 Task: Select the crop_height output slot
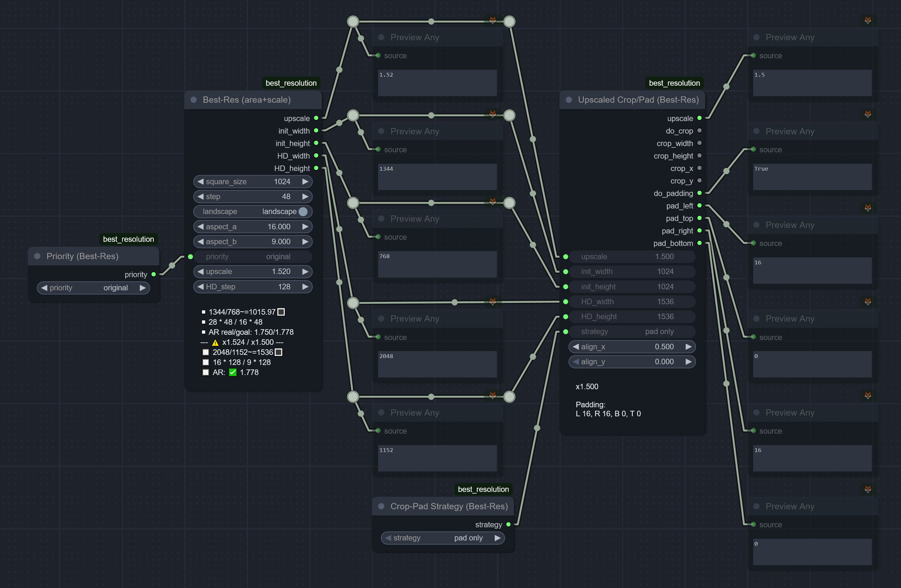pyautogui.click(x=699, y=156)
